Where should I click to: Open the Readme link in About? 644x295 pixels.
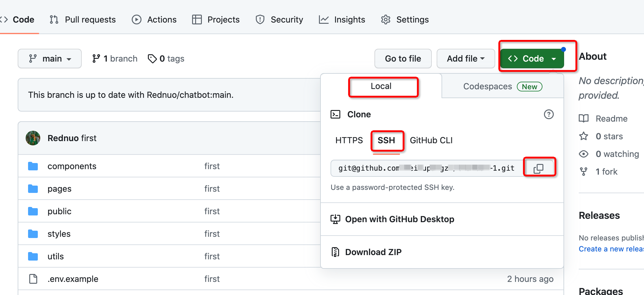pos(611,119)
